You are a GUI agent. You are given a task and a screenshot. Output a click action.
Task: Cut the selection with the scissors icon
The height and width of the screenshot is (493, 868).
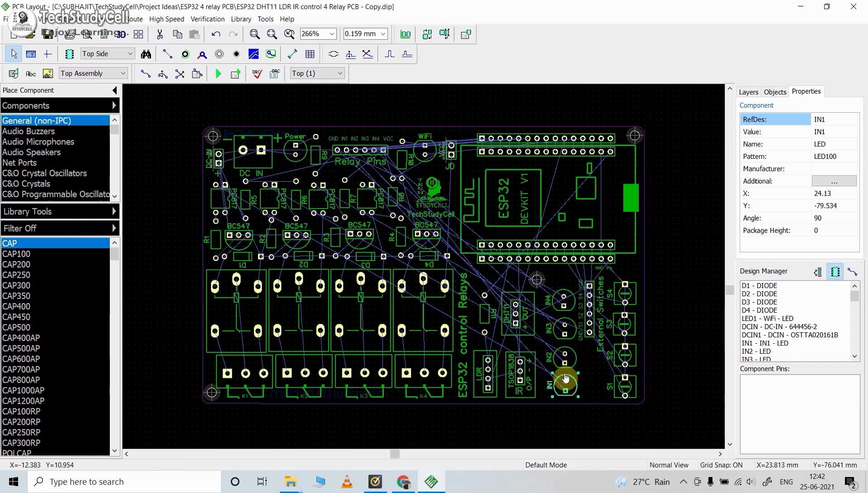pos(160,34)
